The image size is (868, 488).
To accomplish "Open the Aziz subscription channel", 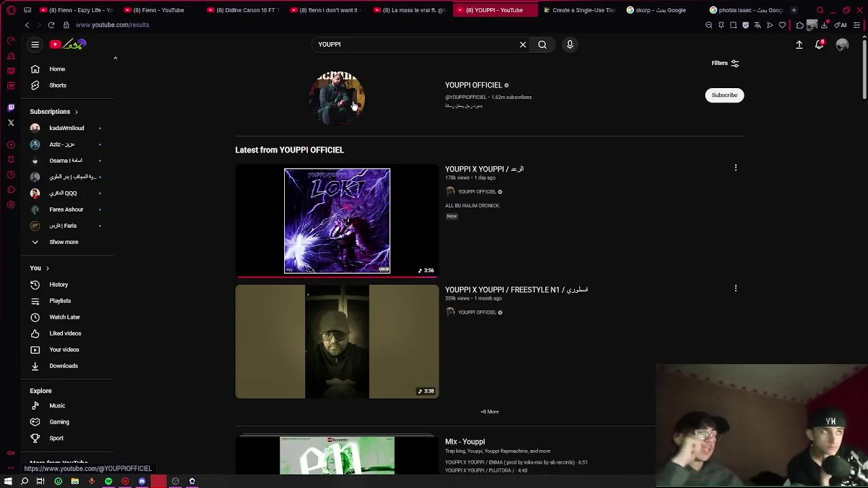I will coord(67,144).
